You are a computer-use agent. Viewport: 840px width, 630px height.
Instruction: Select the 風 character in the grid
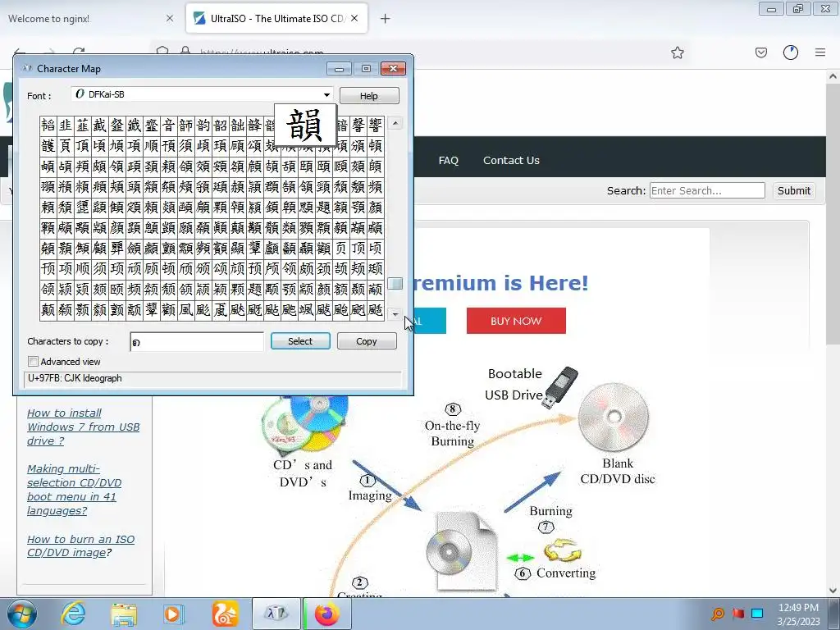(x=186, y=310)
